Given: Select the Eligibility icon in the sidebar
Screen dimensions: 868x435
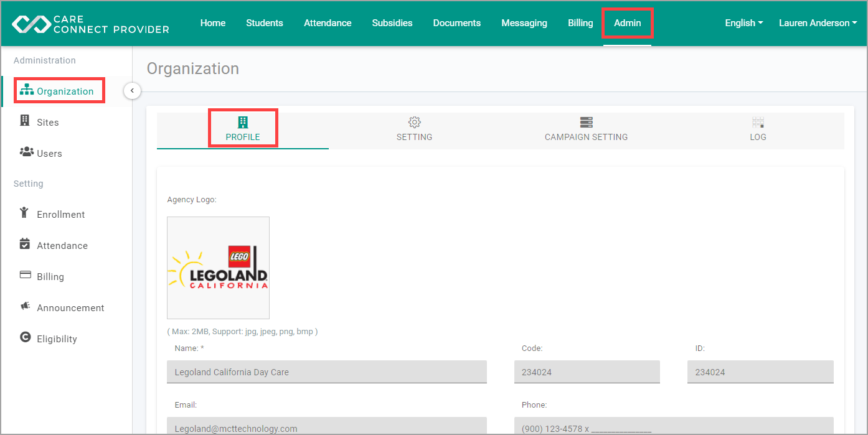Looking at the screenshot, I should click(x=24, y=338).
